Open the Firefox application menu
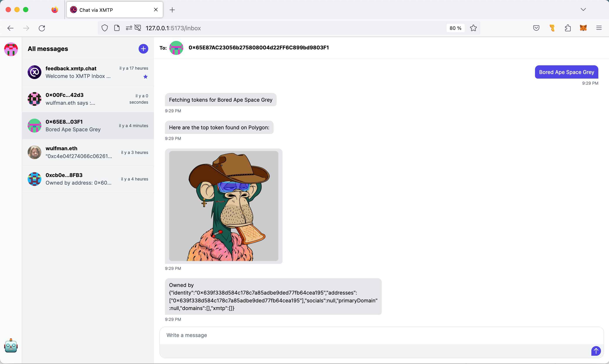This screenshot has height=364, width=609. pos(599,28)
